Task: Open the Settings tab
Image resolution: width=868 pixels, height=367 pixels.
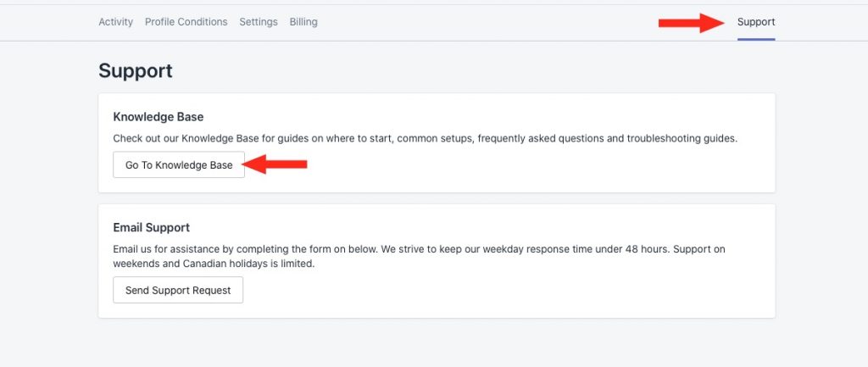Action: [x=259, y=22]
